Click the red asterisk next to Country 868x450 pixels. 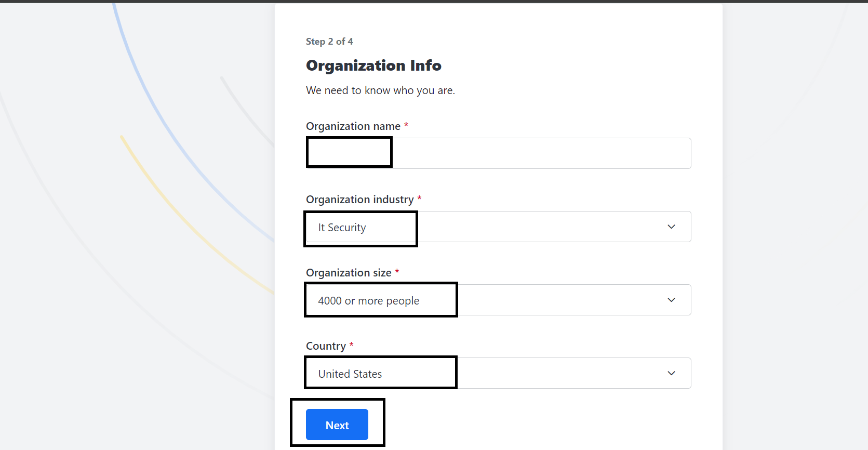(x=352, y=344)
